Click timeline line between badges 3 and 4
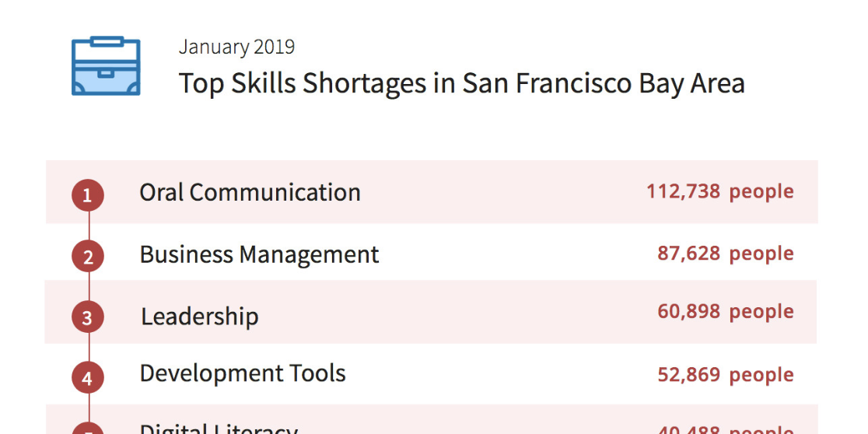Viewport: 868px width, 434px height. 89,348
